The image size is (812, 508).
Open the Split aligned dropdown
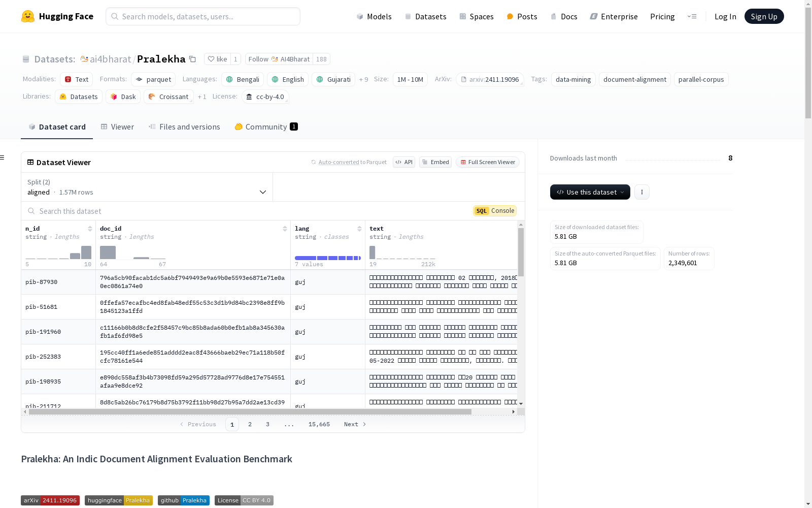(147, 187)
